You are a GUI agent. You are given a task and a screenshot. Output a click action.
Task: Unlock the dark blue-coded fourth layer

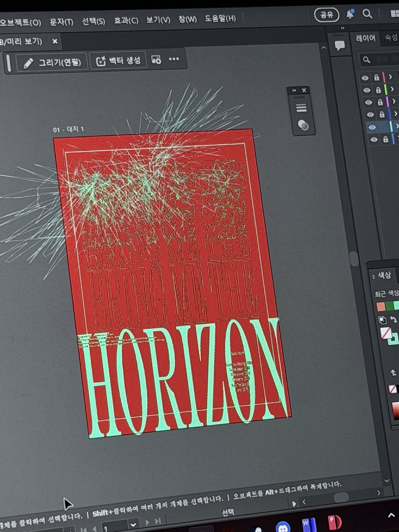pyautogui.click(x=382, y=115)
